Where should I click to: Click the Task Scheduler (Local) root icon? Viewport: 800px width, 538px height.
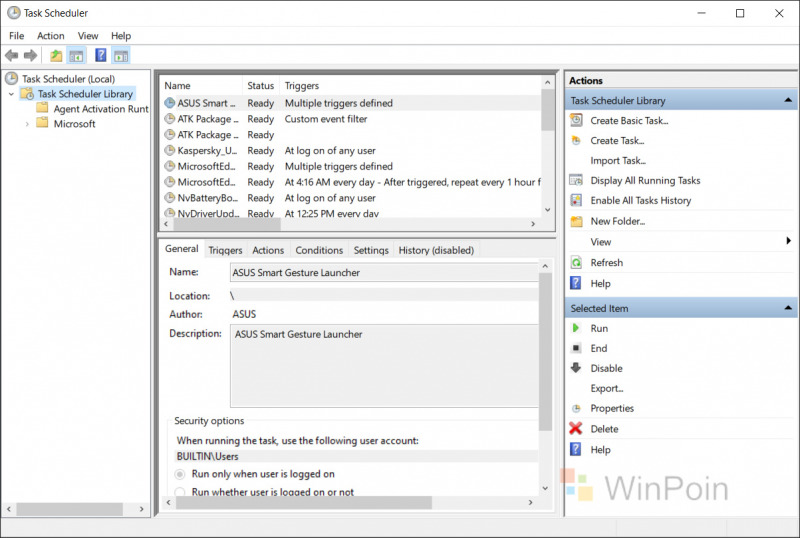[x=11, y=79]
